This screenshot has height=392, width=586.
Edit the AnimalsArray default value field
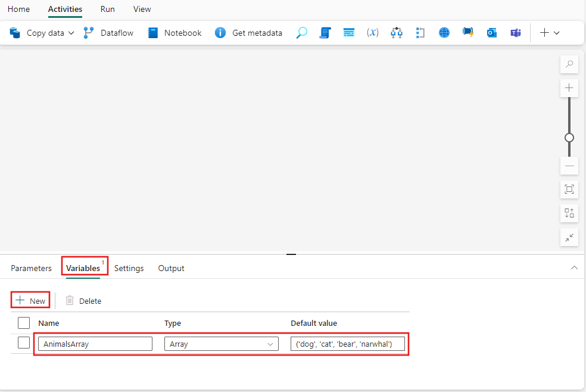click(348, 344)
